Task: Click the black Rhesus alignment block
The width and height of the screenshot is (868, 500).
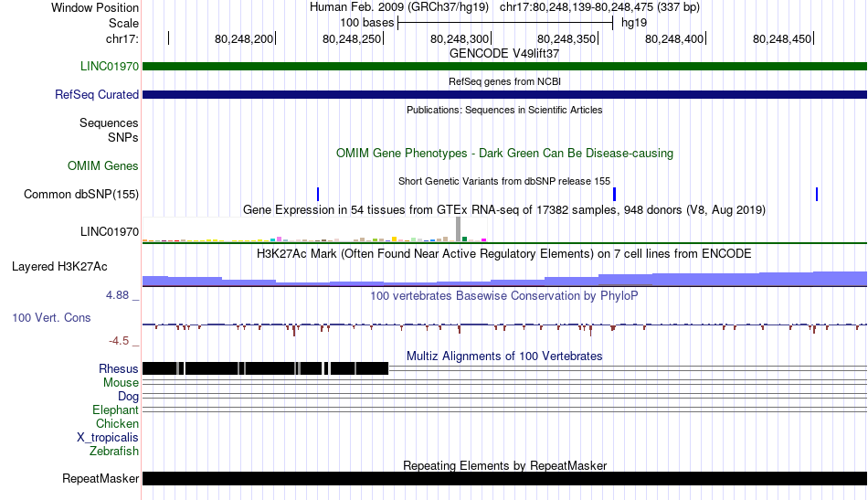Action: click(x=266, y=368)
